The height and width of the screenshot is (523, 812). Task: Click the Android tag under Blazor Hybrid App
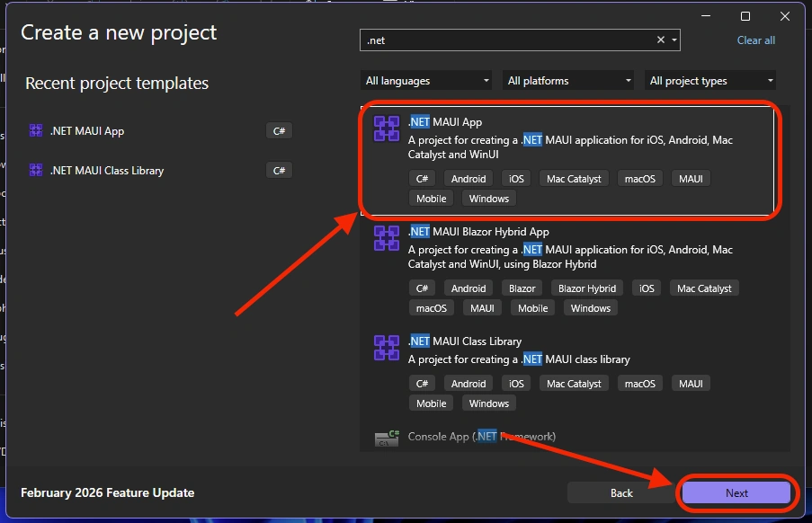(468, 288)
